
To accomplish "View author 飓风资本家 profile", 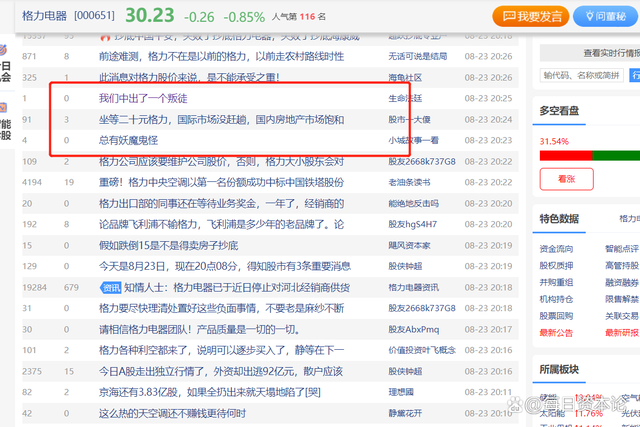I will click(x=409, y=246).
